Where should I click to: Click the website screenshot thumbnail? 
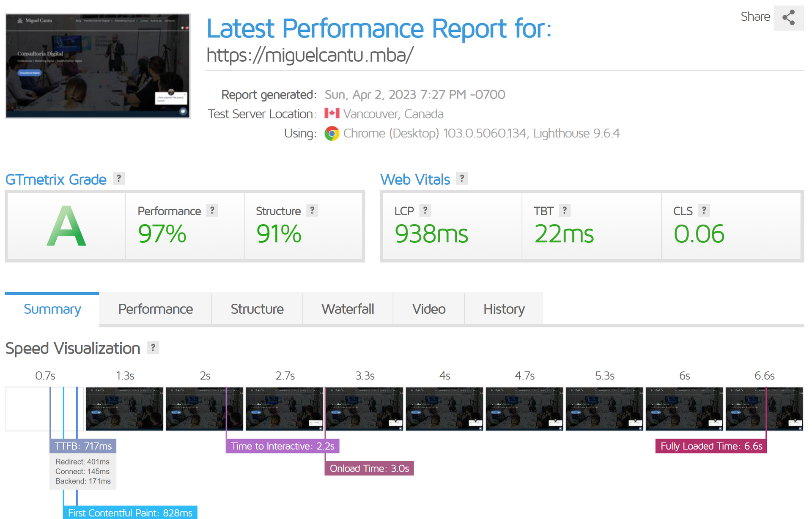click(x=98, y=66)
